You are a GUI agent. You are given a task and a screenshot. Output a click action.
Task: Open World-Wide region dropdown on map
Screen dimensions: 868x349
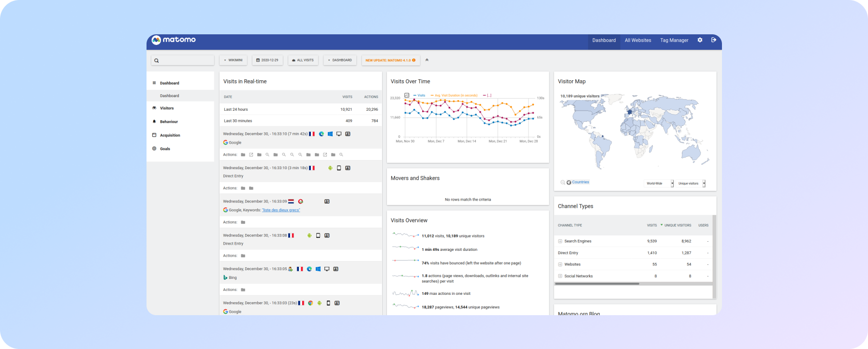point(660,183)
